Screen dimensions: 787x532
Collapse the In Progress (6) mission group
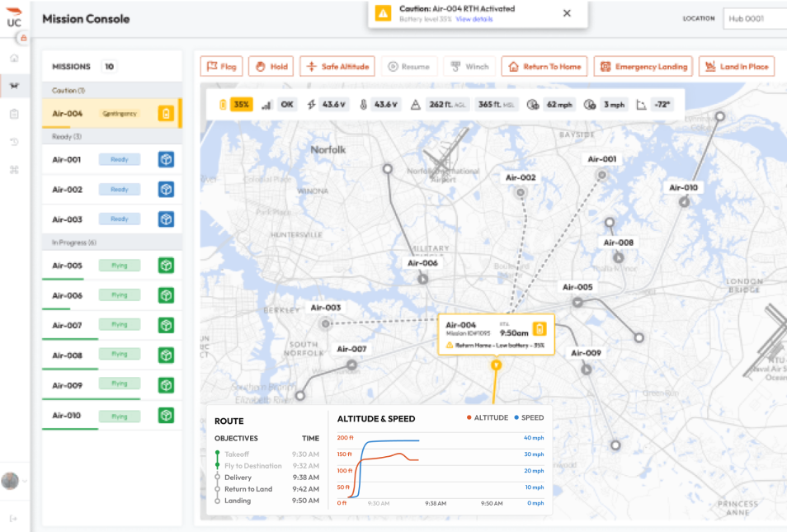(74, 242)
